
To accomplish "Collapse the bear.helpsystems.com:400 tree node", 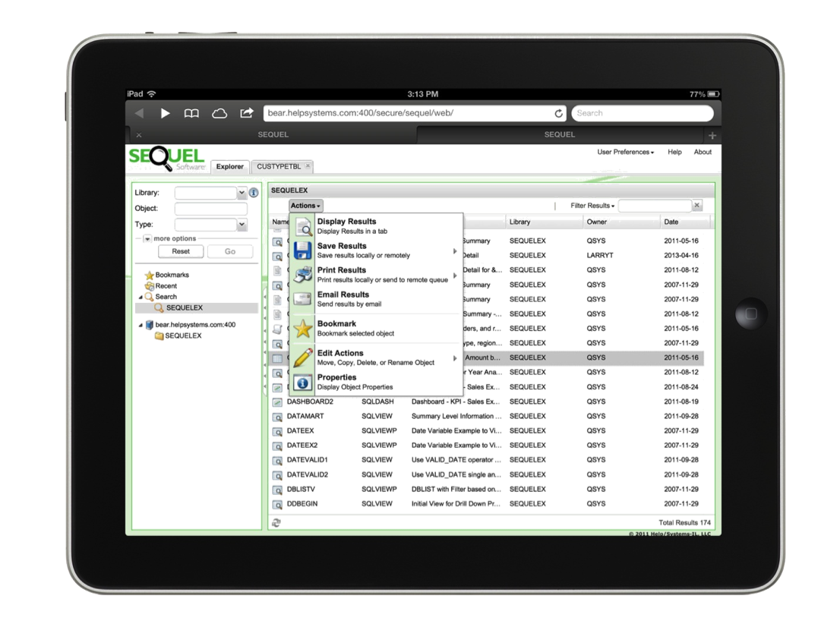I will tap(141, 325).
